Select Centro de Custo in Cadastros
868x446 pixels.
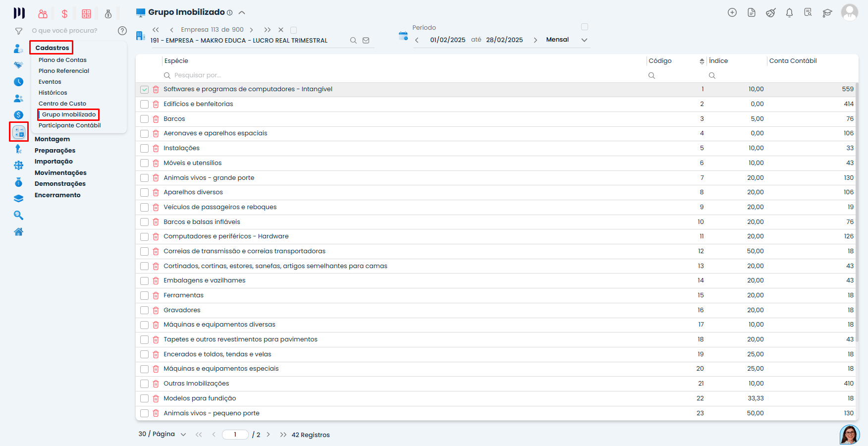click(62, 104)
